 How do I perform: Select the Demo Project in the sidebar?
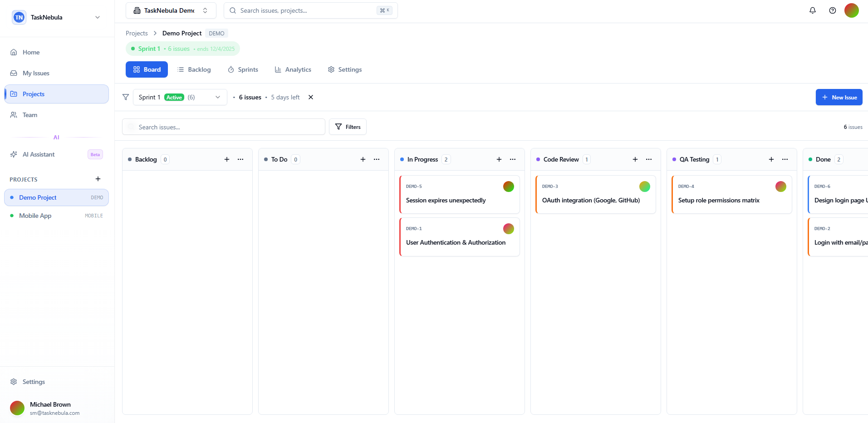[x=38, y=197]
